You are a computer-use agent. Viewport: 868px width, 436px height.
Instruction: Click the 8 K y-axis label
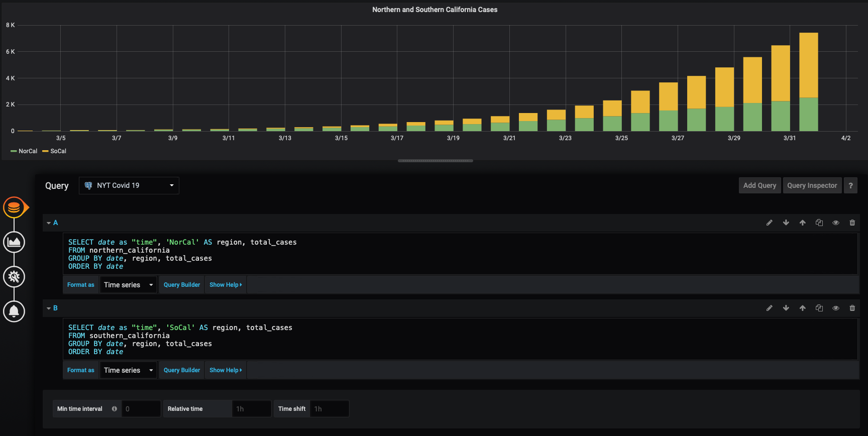(x=11, y=25)
